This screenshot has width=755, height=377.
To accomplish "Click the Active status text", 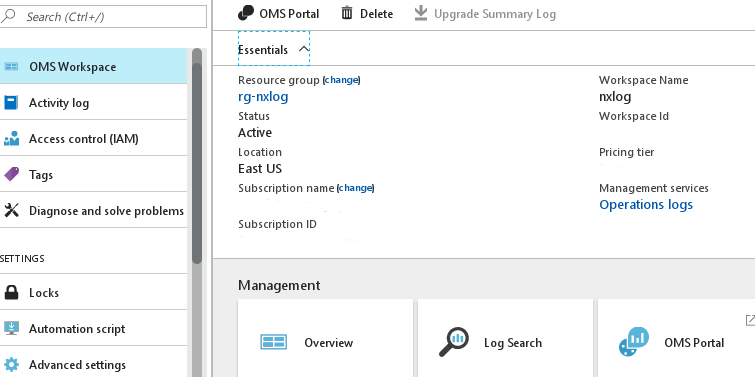I will click(x=255, y=132).
